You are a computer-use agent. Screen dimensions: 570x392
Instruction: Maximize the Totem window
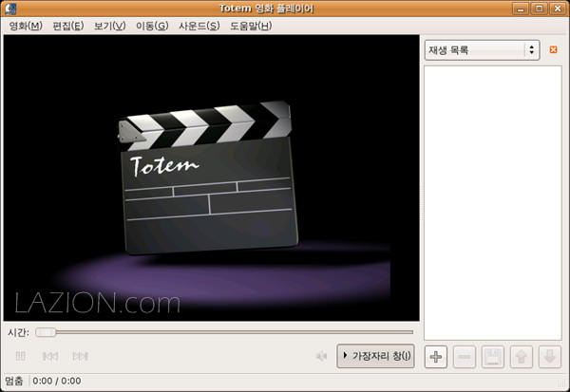point(539,9)
